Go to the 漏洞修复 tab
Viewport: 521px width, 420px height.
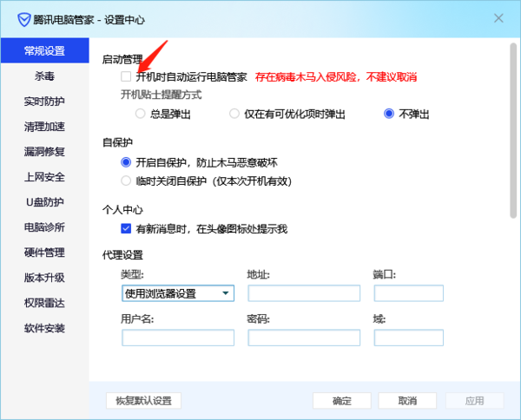[x=45, y=152]
